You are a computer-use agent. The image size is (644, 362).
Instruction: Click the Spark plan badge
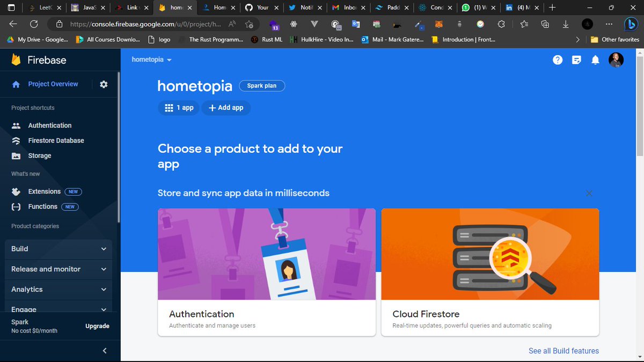tap(262, 86)
